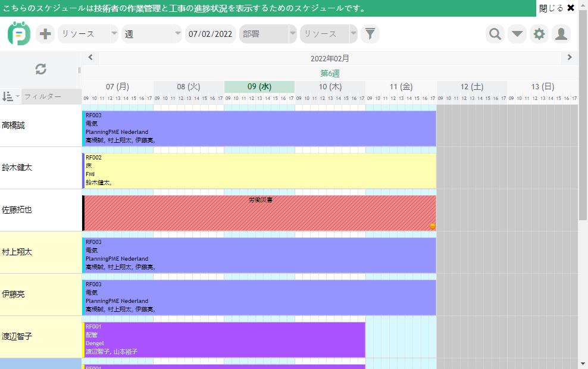Click 閉じる to dismiss the banner

pos(551,8)
